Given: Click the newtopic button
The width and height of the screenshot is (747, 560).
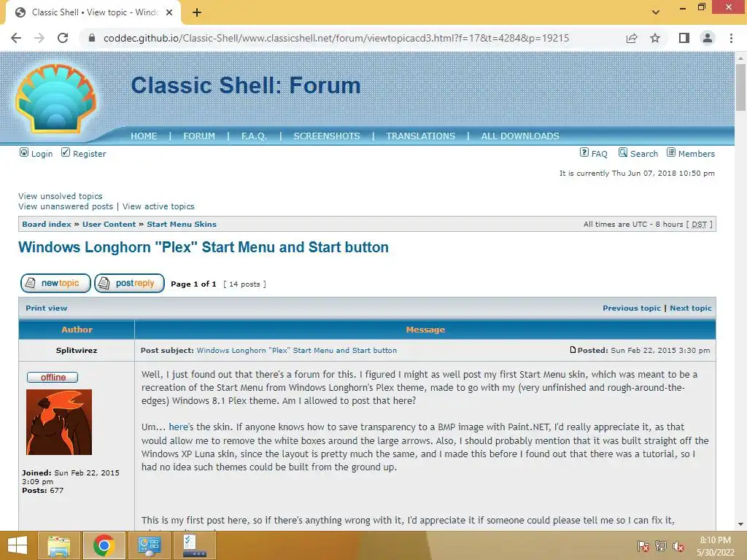Looking at the screenshot, I should (x=55, y=284).
